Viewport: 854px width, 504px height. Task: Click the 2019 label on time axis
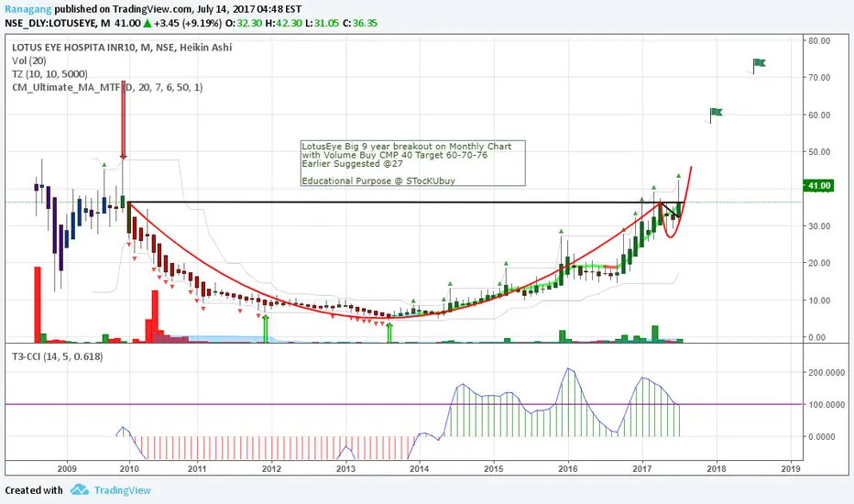coord(790,468)
